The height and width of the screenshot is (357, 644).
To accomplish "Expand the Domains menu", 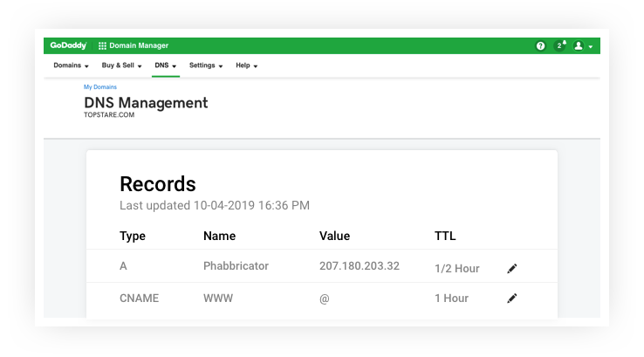I will pos(71,65).
